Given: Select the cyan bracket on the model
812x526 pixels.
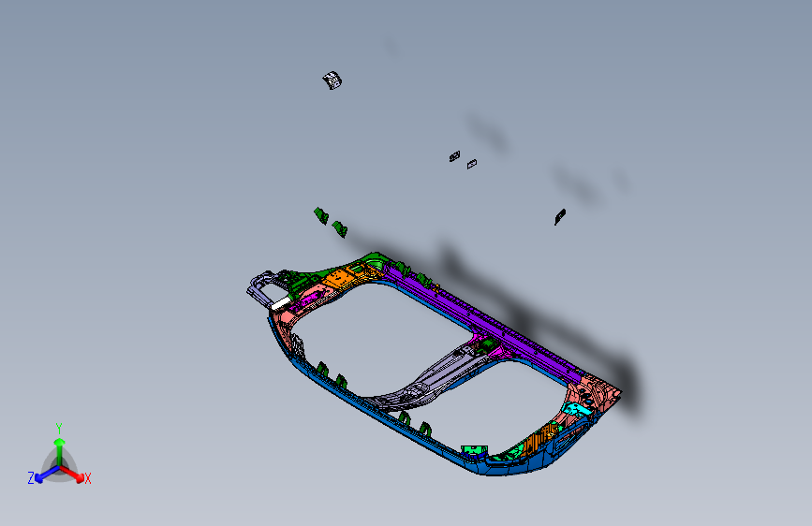Looking at the screenshot, I should click(578, 409).
